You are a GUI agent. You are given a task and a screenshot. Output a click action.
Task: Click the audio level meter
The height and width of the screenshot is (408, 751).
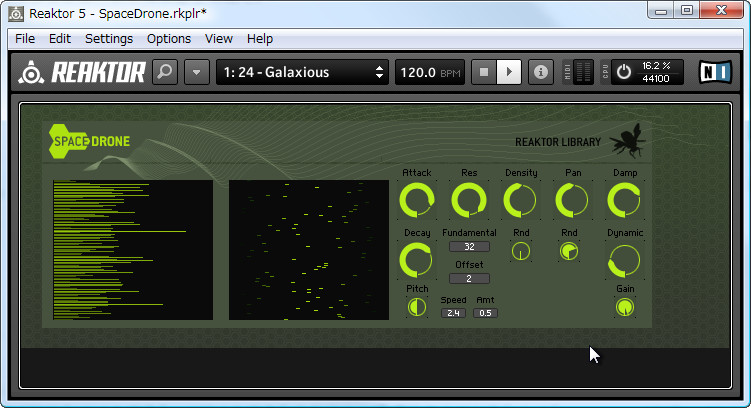pos(583,72)
